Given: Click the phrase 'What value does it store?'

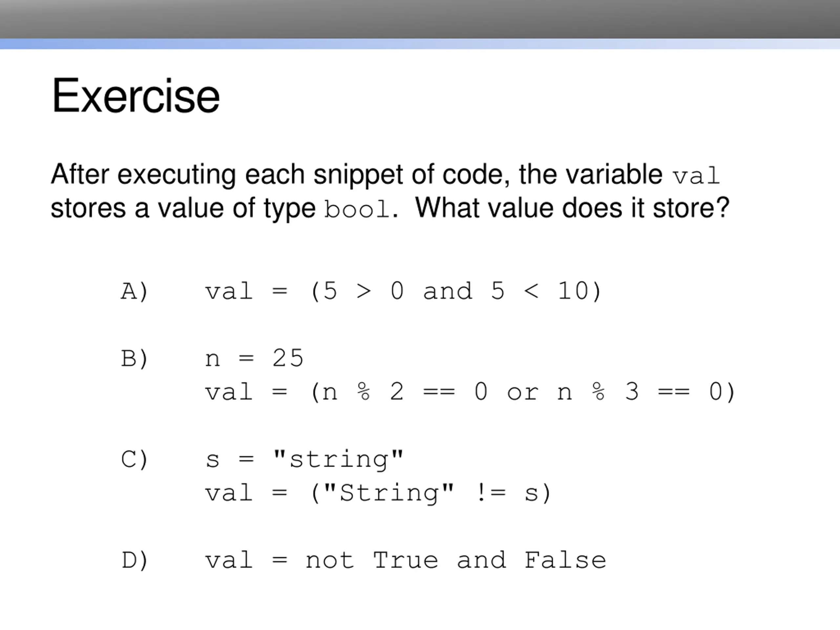Looking at the screenshot, I should point(572,208).
